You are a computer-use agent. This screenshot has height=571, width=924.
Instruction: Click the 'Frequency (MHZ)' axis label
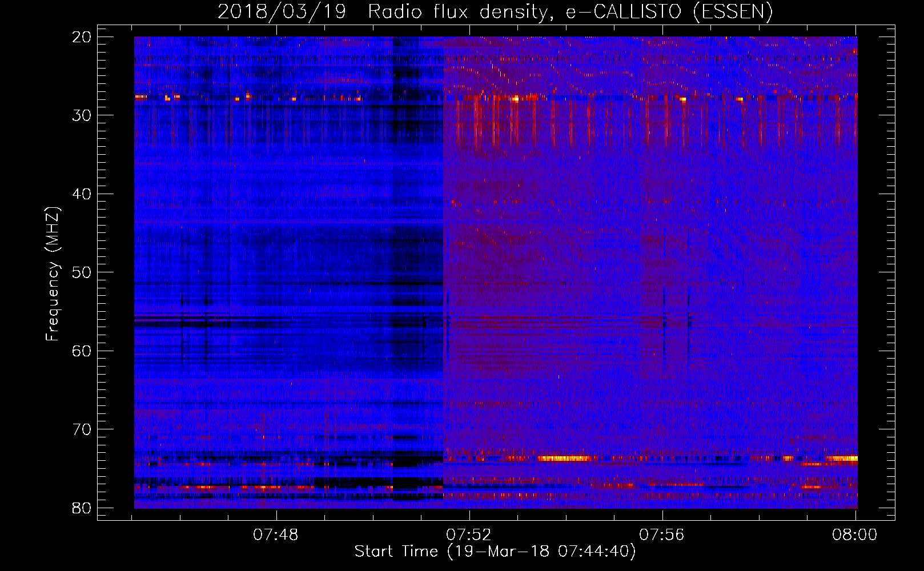pyautogui.click(x=53, y=274)
